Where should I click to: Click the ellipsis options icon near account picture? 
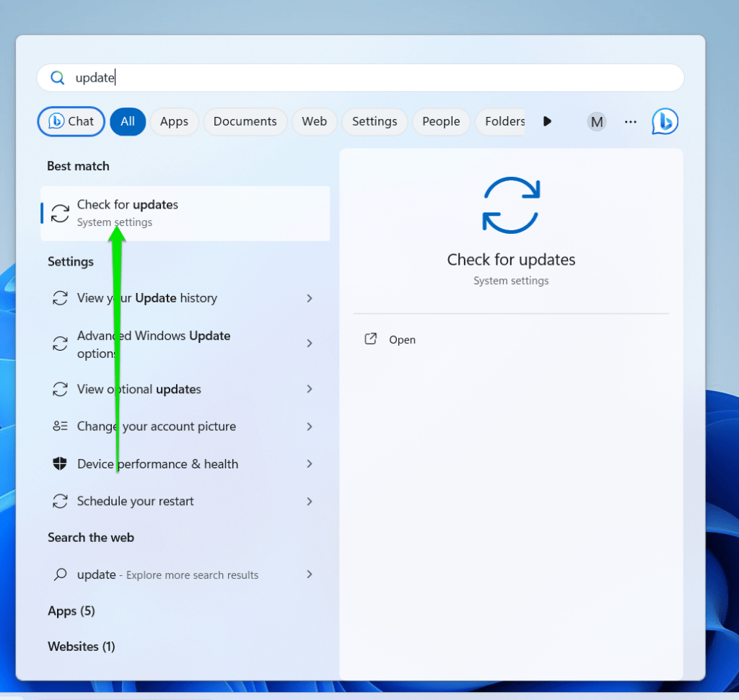click(x=630, y=121)
